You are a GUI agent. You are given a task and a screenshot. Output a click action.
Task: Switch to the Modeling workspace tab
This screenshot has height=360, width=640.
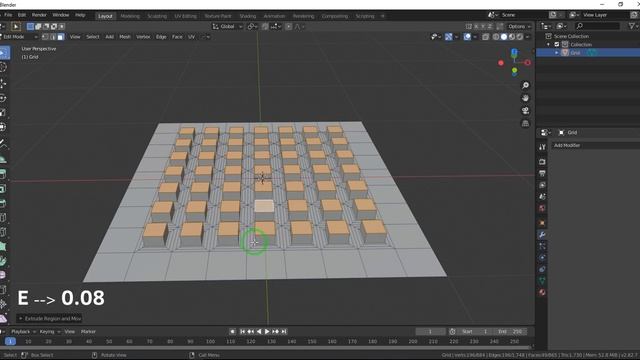click(x=130, y=16)
